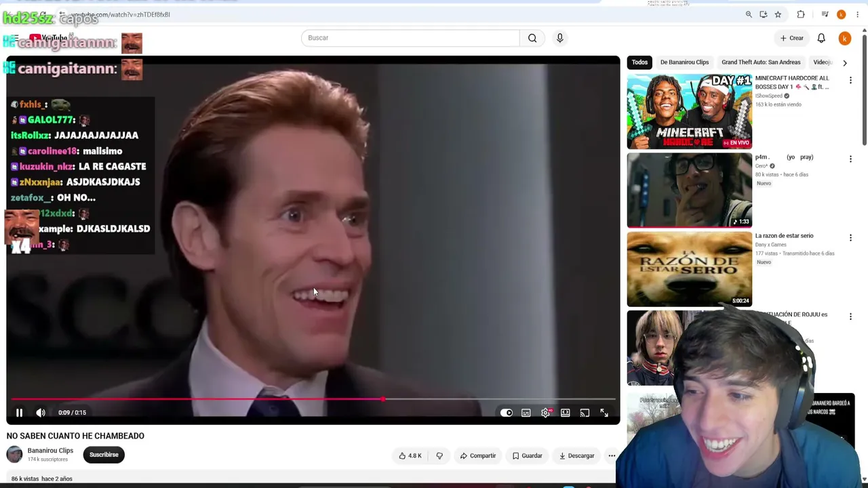
Task: Click the install app icon in the address bar
Action: tap(764, 14)
